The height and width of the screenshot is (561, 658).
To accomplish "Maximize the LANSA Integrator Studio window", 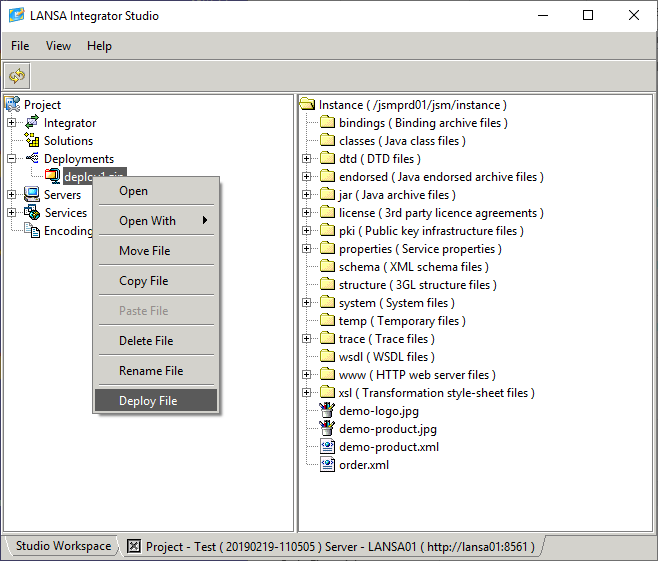I will pos(588,15).
